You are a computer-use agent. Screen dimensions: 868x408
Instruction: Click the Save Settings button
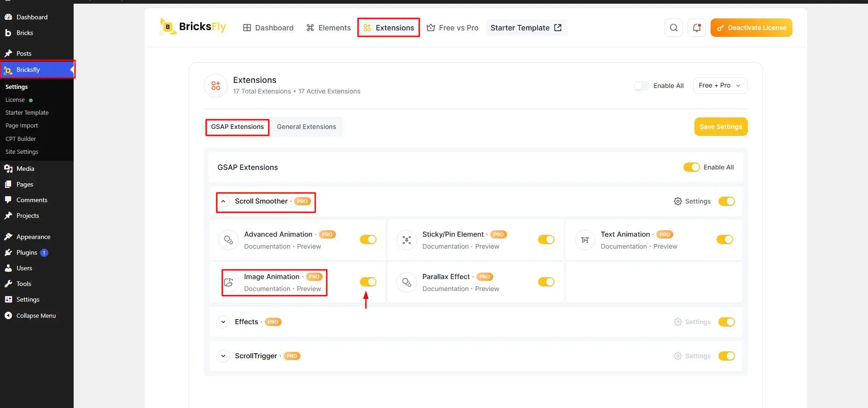[x=721, y=127]
